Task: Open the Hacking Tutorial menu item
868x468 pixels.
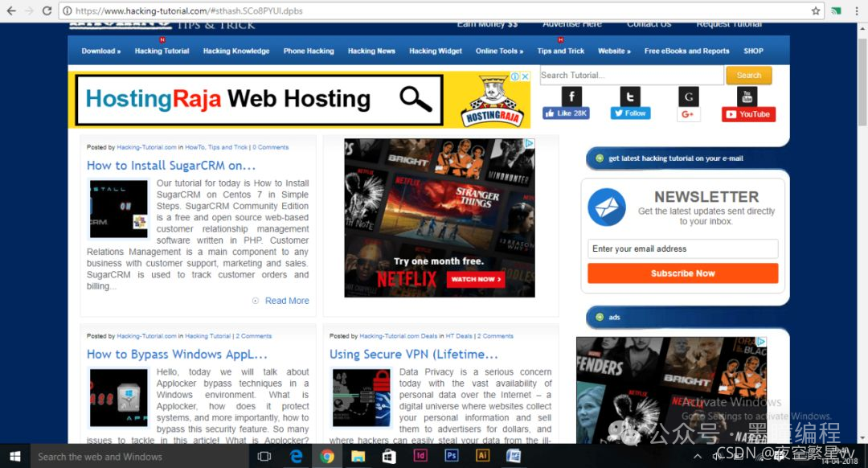Action: [x=162, y=51]
